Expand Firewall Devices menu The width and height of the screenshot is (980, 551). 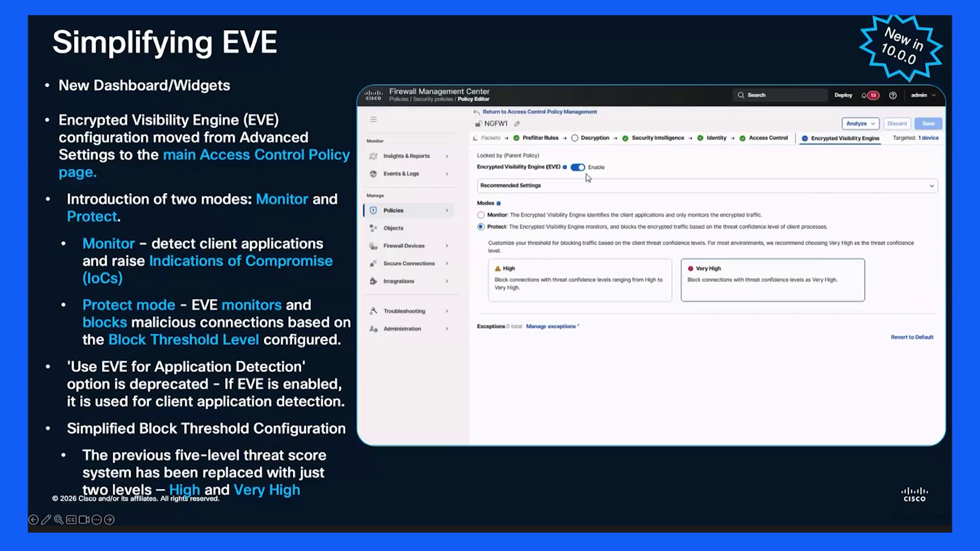pyautogui.click(x=408, y=246)
